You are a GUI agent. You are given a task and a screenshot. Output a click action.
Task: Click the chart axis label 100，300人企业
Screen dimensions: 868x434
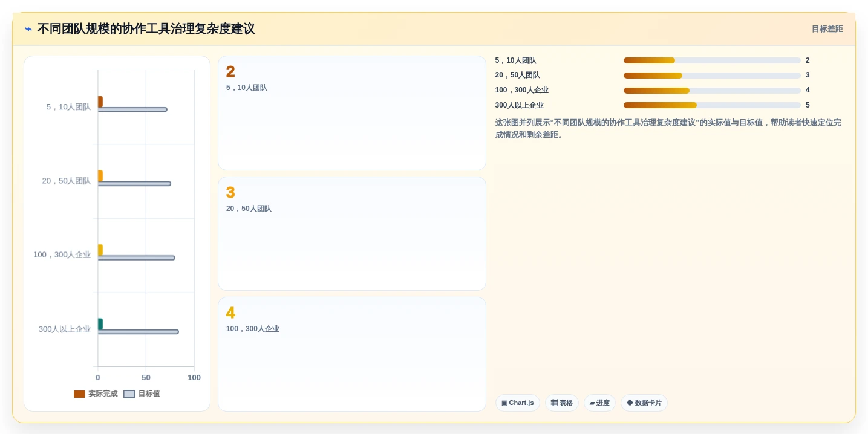62,255
